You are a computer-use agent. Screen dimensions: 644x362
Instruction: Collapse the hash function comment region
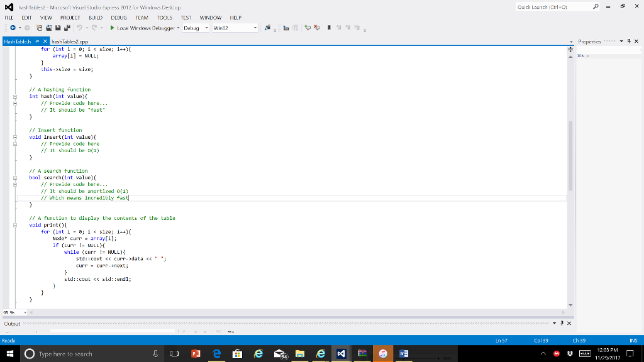pyautogui.click(x=15, y=104)
